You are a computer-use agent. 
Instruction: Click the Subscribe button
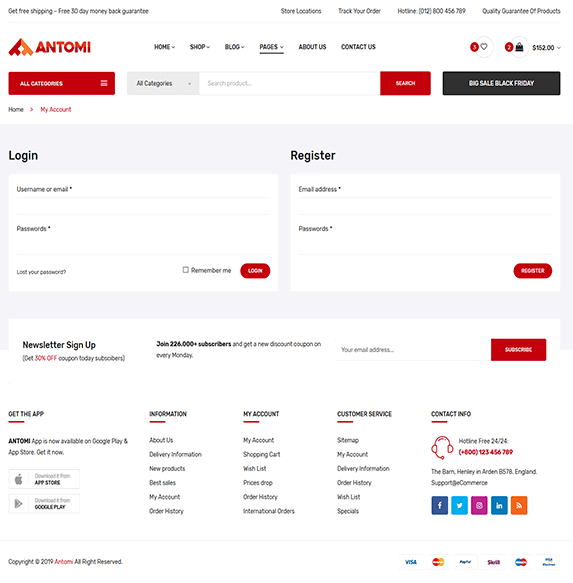[518, 350]
